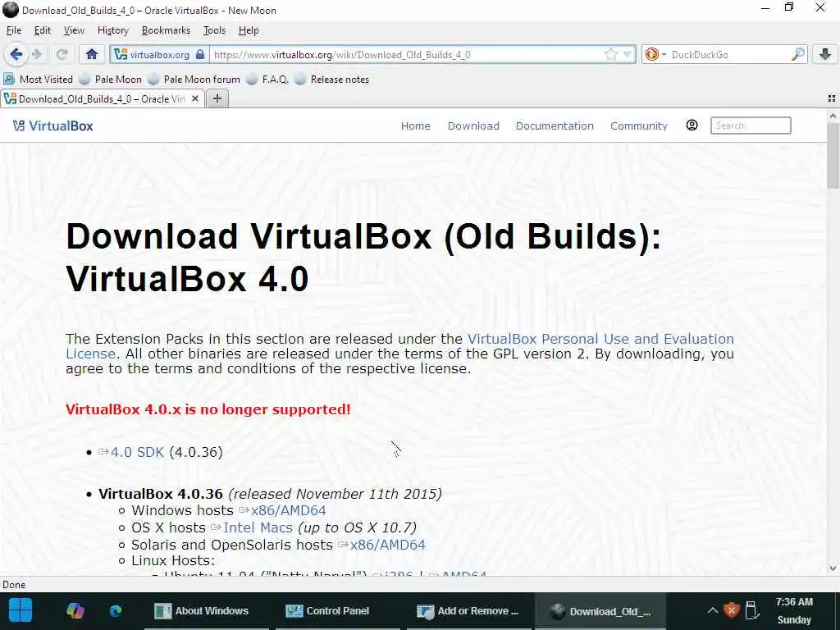The height and width of the screenshot is (630, 840).
Task: Show hidden system tray icons chevron
Action: pos(712,610)
